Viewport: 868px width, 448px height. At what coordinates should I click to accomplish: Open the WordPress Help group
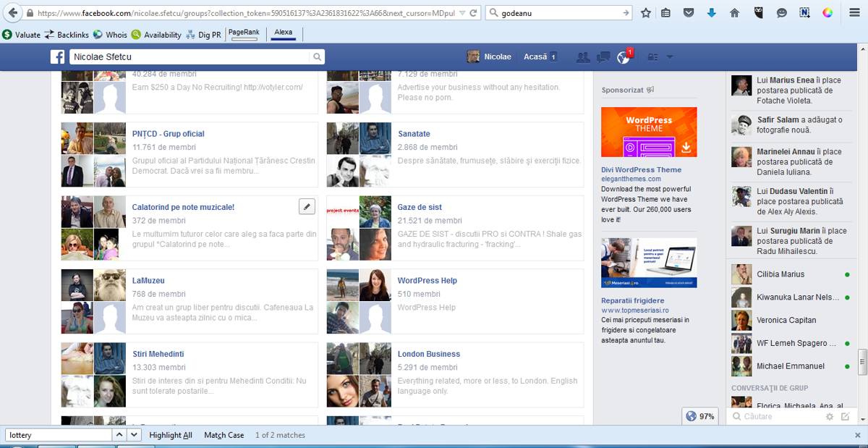coord(427,281)
